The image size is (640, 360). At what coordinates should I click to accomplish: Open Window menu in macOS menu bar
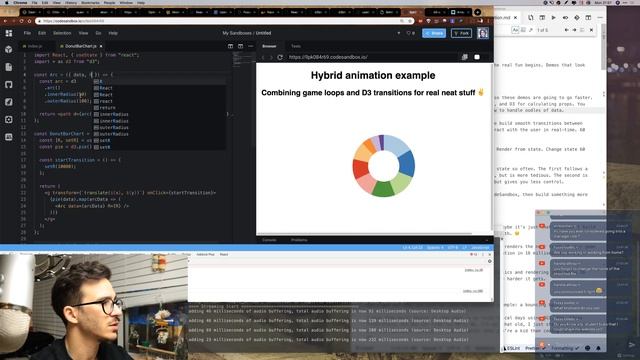click(x=126, y=2)
